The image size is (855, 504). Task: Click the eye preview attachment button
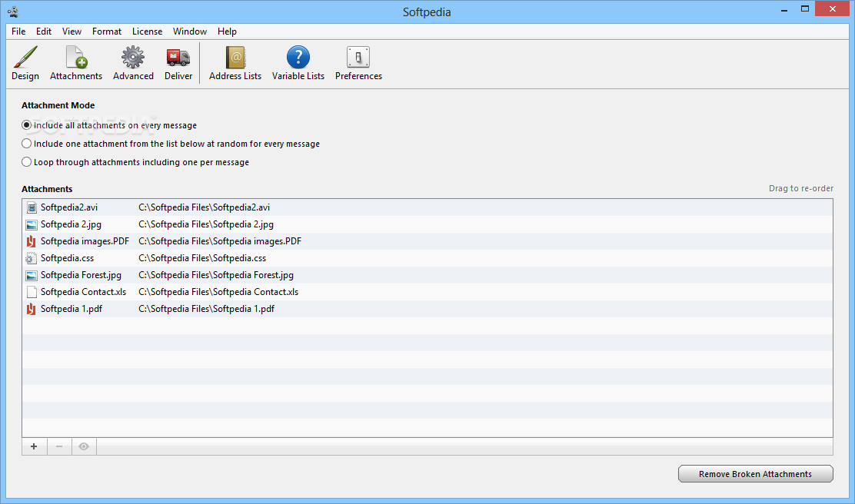pyautogui.click(x=84, y=446)
